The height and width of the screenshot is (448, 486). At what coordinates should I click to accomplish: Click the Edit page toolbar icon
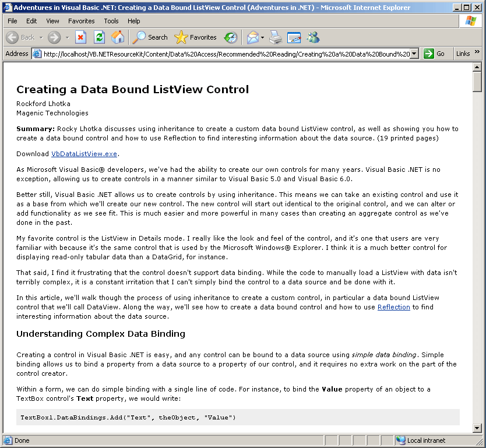pyautogui.click(x=294, y=37)
